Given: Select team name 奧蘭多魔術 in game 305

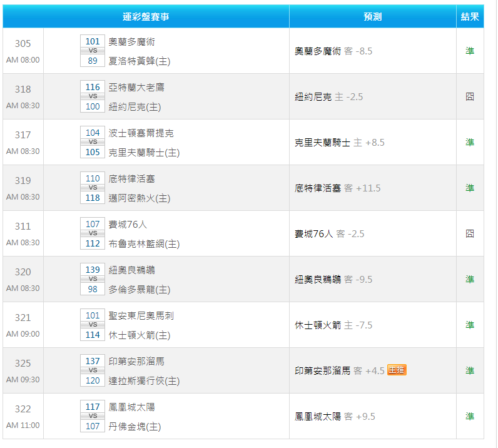Looking at the screenshot, I should pos(132,42).
